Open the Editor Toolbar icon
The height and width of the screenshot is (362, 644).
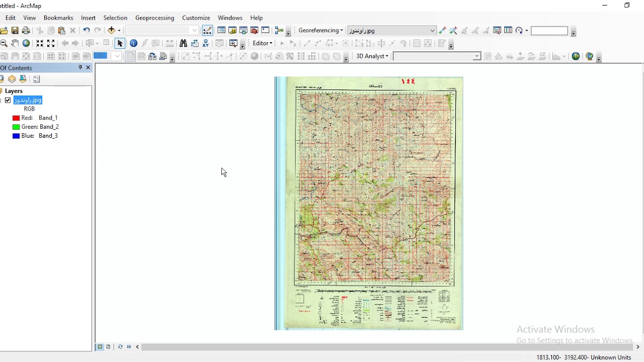(207, 31)
